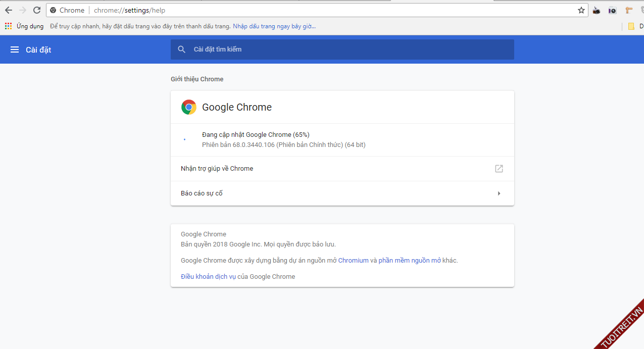Focus the Cài đặt tìm kiếm search field

[349, 49]
